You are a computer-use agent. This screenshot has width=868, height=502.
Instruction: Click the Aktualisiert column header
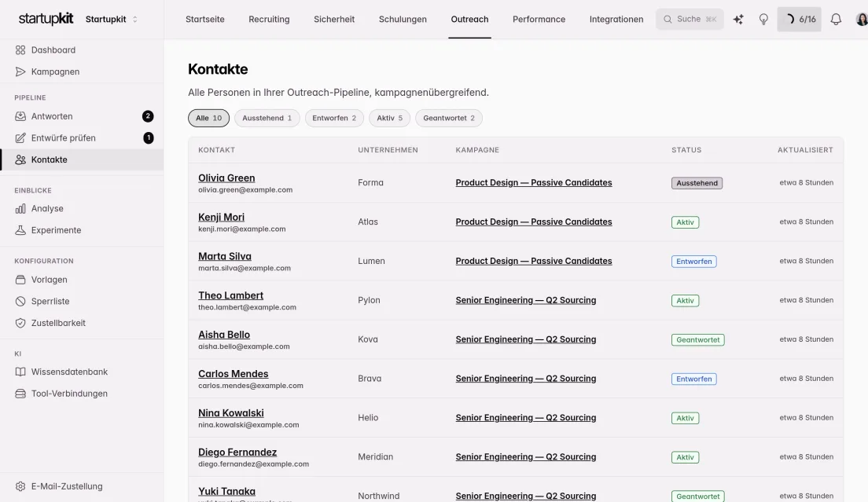[805, 150]
